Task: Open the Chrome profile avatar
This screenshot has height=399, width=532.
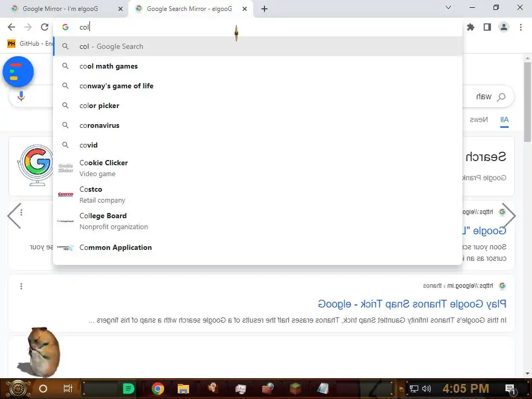Action: tap(504, 27)
